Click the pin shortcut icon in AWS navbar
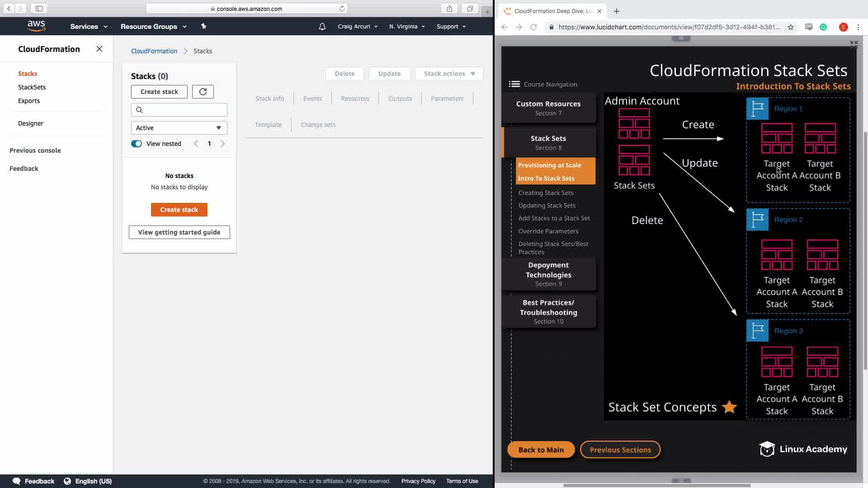This screenshot has width=868, height=488. (203, 26)
